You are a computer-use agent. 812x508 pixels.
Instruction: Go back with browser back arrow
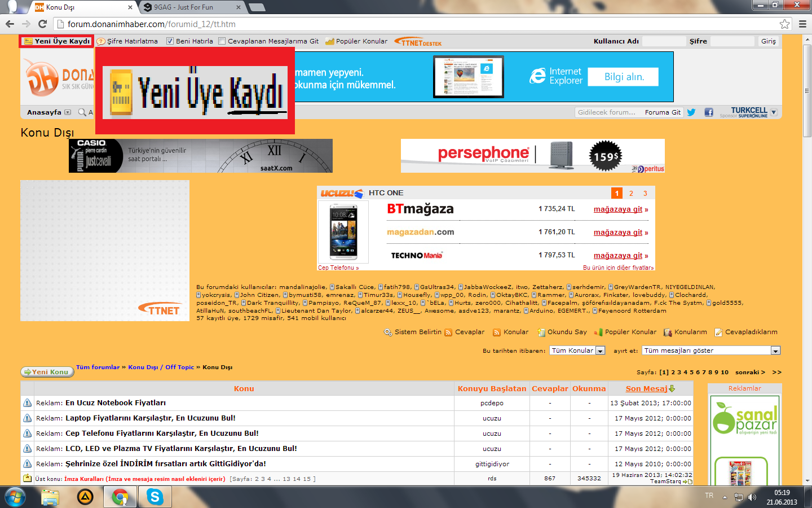10,24
